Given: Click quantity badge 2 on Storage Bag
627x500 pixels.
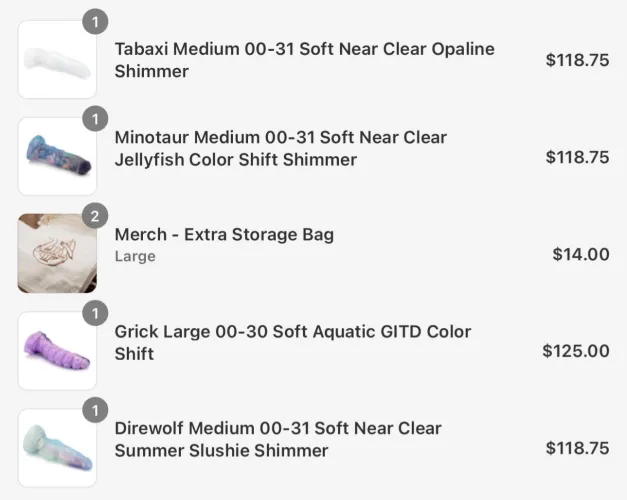Looking at the screenshot, I should tap(95, 216).
